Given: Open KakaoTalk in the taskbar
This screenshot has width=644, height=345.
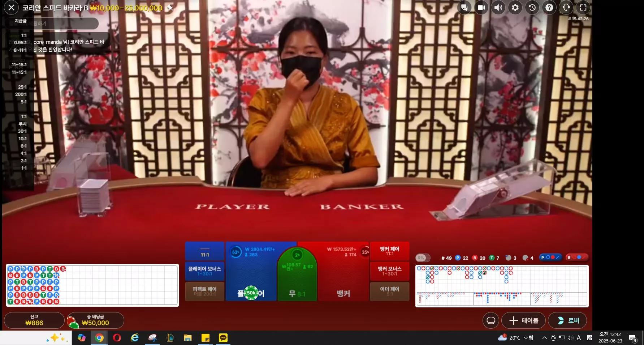Looking at the screenshot, I should click(x=223, y=338).
